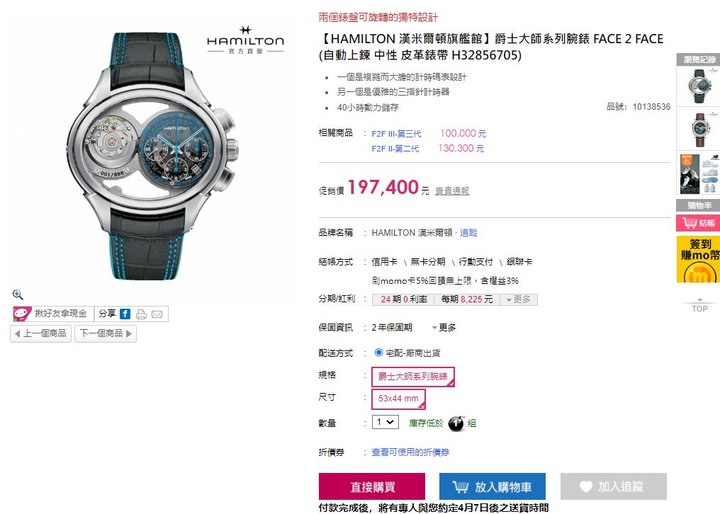720x514 pixels.
Task: Click the TOP arrow to return to the top of the page
Action: 699,305
